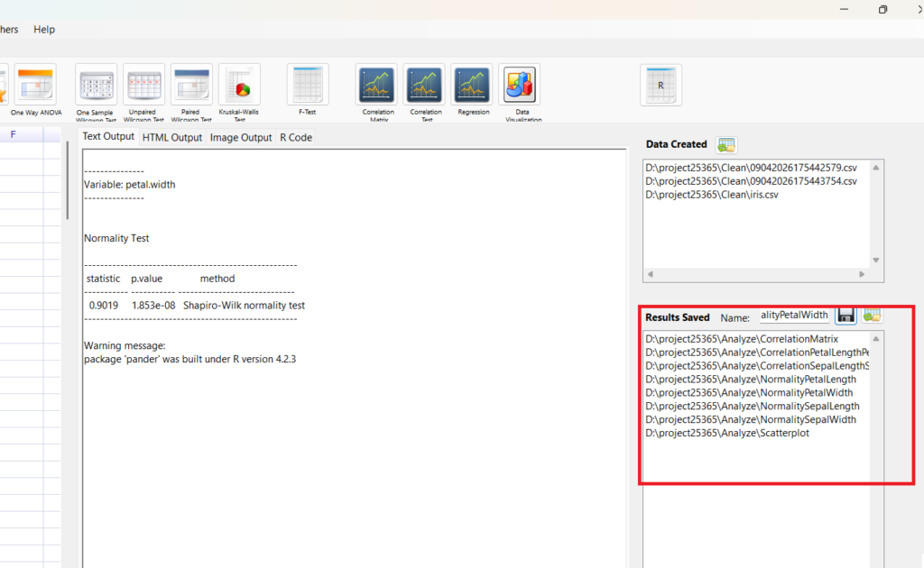Switch to the Image Output tab
The image size is (924, 568).
coord(241,138)
